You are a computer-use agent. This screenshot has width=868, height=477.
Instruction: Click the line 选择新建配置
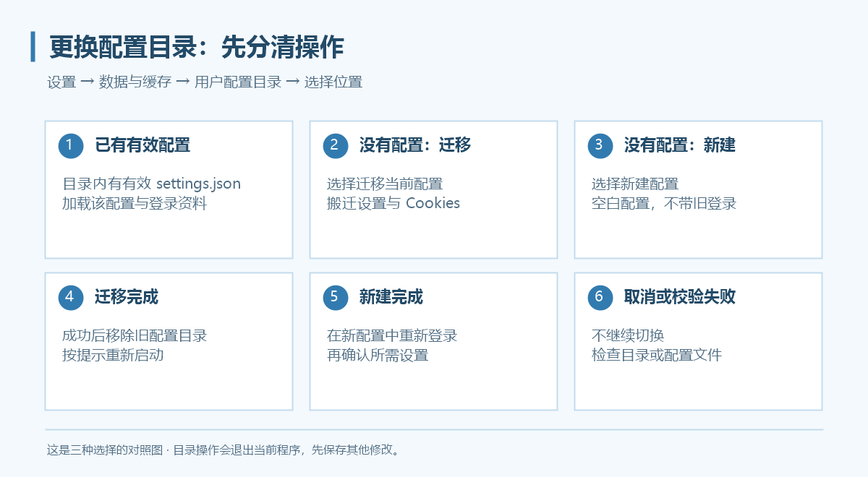(x=635, y=184)
